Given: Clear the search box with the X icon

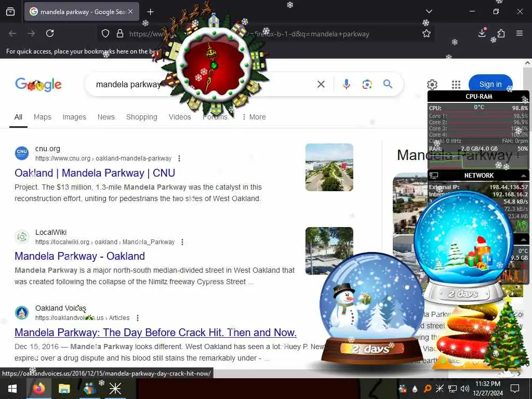Looking at the screenshot, I should coord(321,84).
